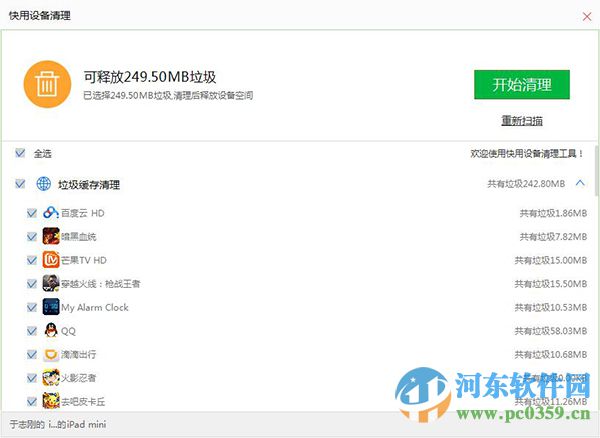Click the iPad mini device name in status bar

58,424
